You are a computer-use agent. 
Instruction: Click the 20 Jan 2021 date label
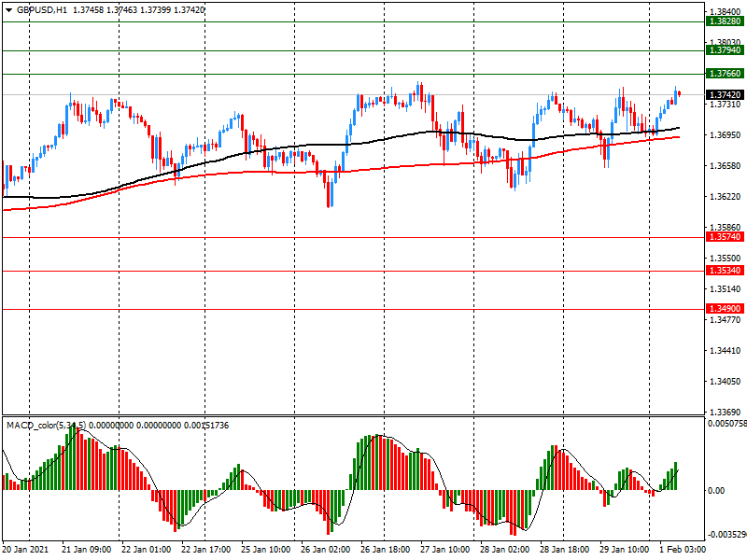tap(26, 550)
